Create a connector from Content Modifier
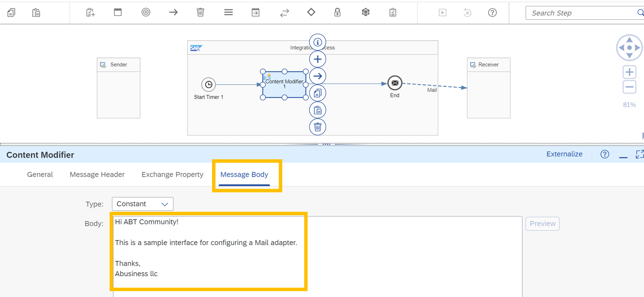 click(317, 76)
